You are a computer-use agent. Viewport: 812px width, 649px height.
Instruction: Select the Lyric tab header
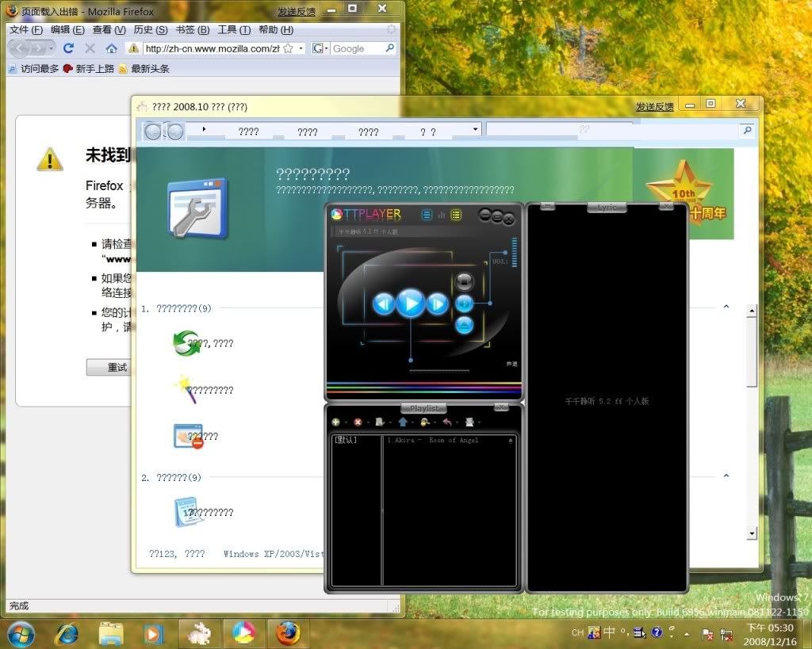click(x=607, y=208)
